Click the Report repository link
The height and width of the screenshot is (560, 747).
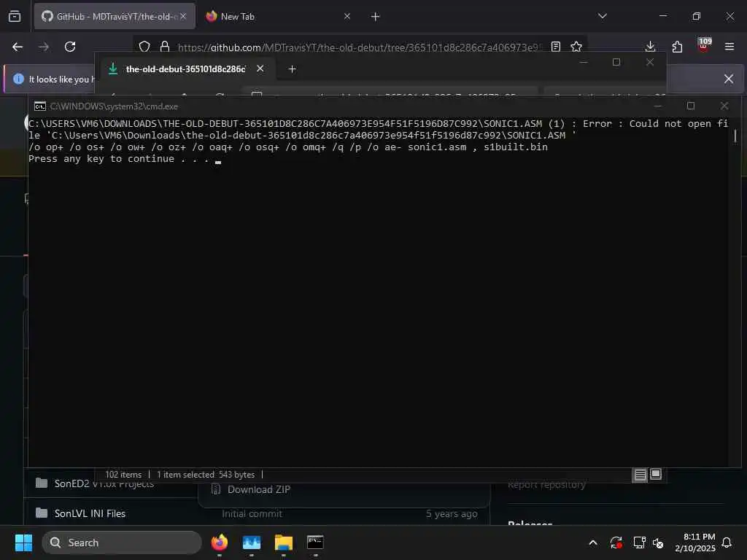546,485
